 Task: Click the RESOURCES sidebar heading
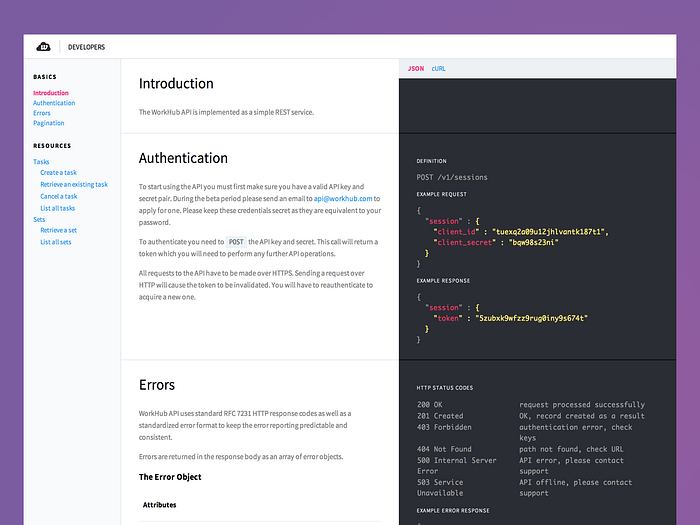click(x=52, y=146)
